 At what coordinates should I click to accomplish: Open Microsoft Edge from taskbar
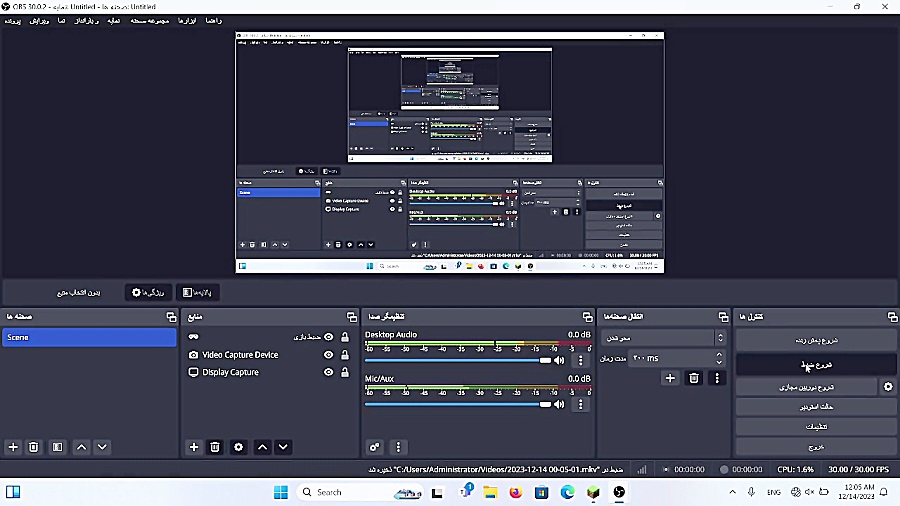pos(567,492)
